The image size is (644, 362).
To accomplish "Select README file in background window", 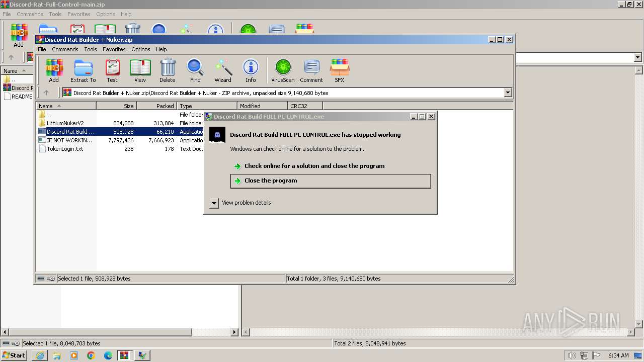I will (18, 97).
